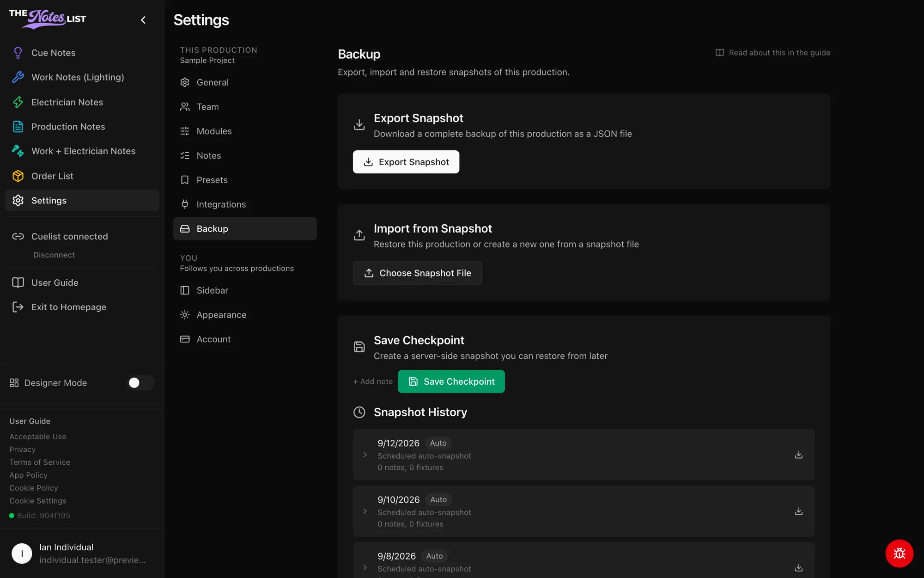Screen dimensions: 924x578
Task: Expand the 9/8/2026 snapshot entry
Action: pyautogui.click(x=365, y=568)
